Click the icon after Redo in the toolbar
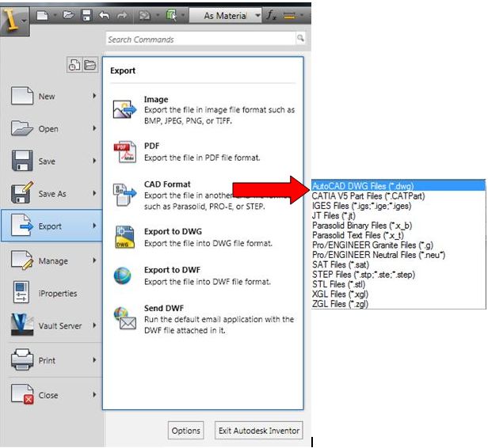This screenshot has width=488, height=448. [144, 15]
